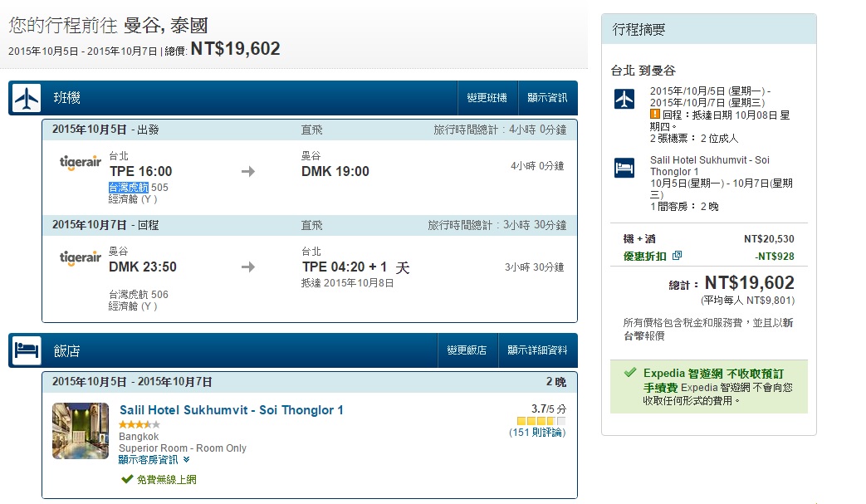Open the 顯示資訊 flight details
The image size is (866, 504).
(x=547, y=98)
